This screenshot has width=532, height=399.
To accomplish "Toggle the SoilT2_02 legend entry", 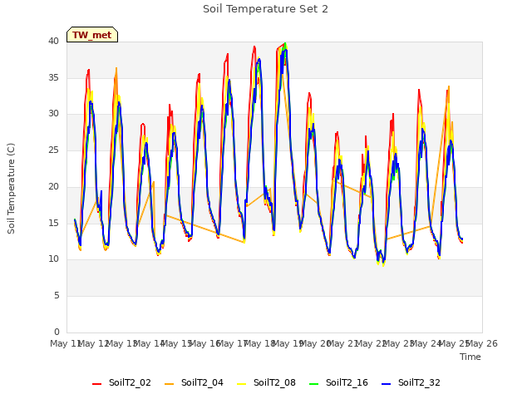I will click(x=121, y=382).
